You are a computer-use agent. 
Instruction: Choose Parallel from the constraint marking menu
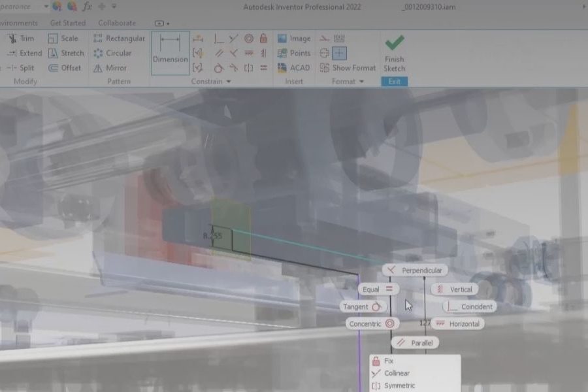[x=417, y=342]
